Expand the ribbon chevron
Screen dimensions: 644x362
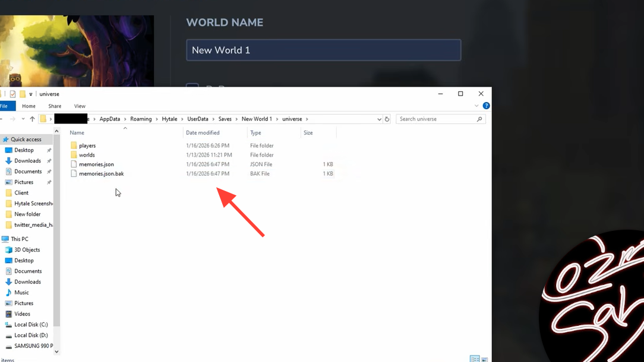pos(476,106)
